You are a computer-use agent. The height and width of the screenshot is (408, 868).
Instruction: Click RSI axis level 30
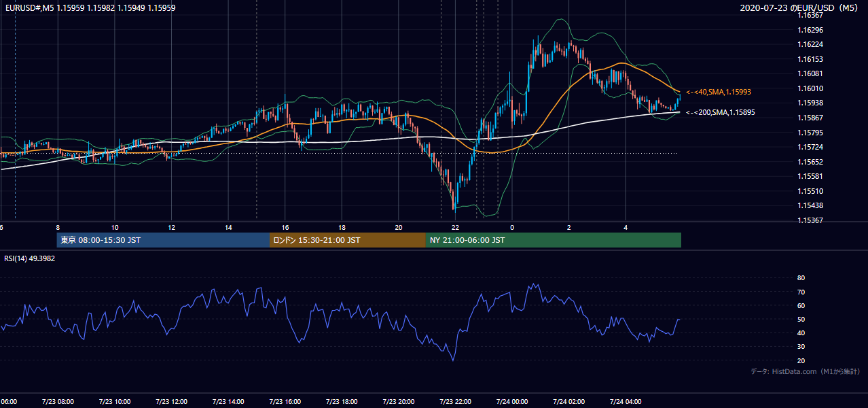tap(801, 346)
